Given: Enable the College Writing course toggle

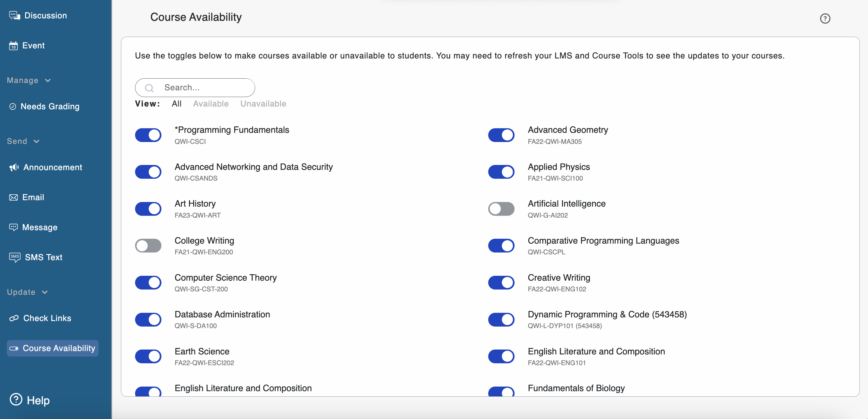Looking at the screenshot, I should pos(148,245).
